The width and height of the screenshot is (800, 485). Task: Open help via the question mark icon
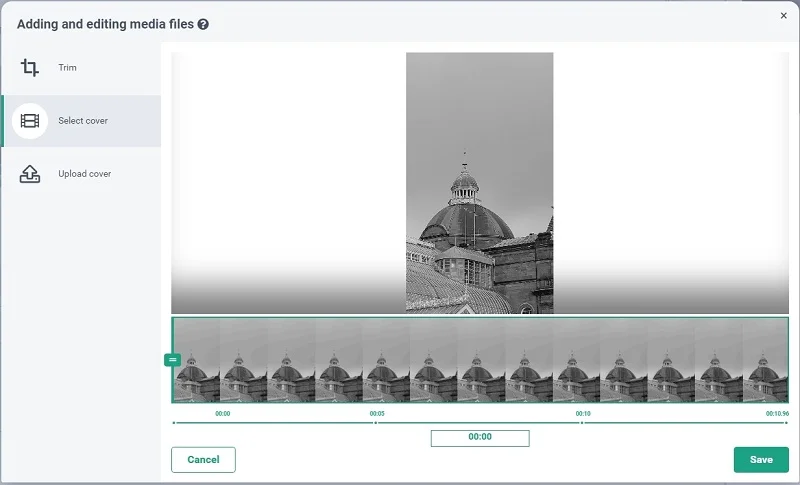click(203, 24)
